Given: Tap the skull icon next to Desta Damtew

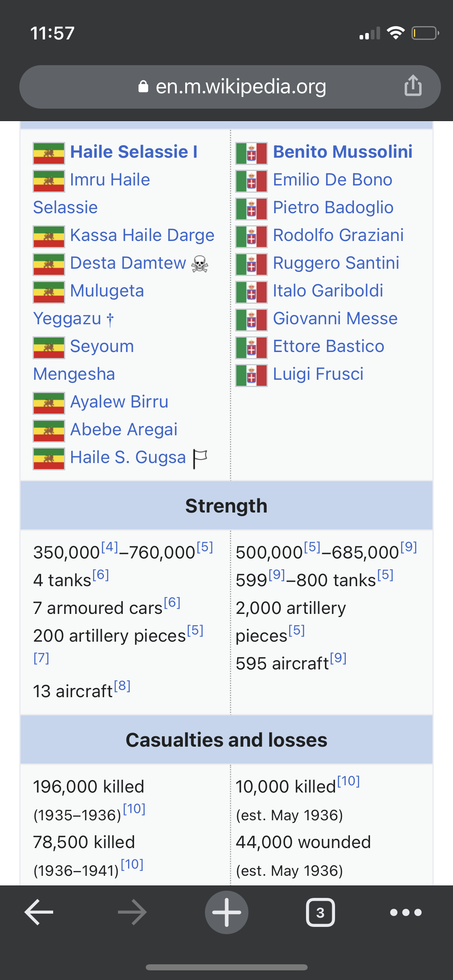Looking at the screenshot, I should coord(200,264).
